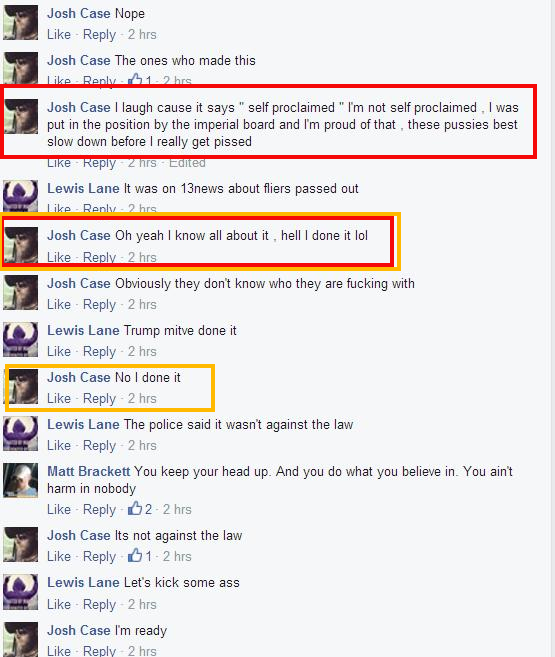Reply to "Obviously they don't know" comment
Image resolution: width=555 pixels, height=657 pixels.
[x=99, y=304]
